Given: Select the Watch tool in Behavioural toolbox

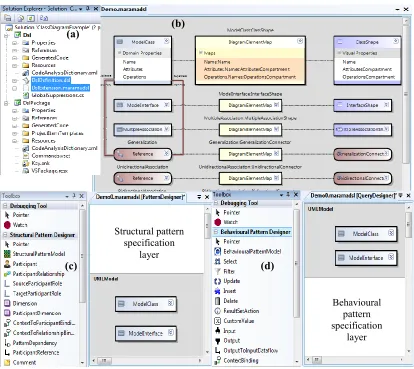Looking at the screenshot, I should pos(226,222).
